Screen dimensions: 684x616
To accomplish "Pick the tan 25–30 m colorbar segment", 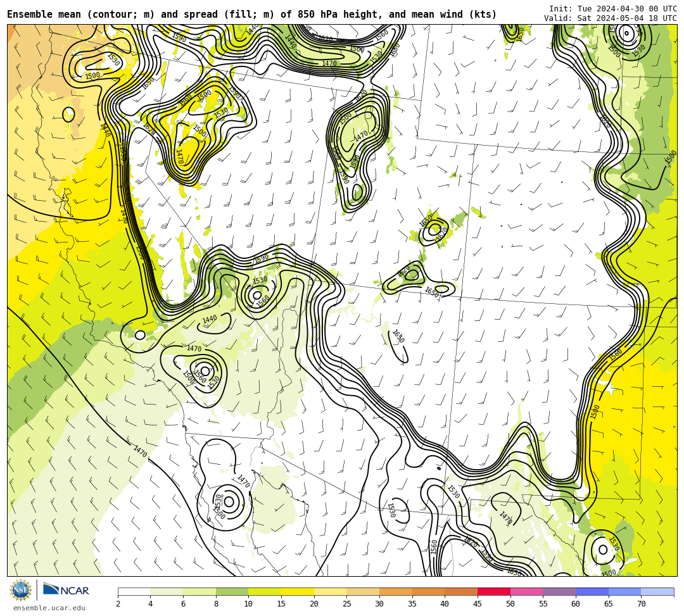I will 363,591.
